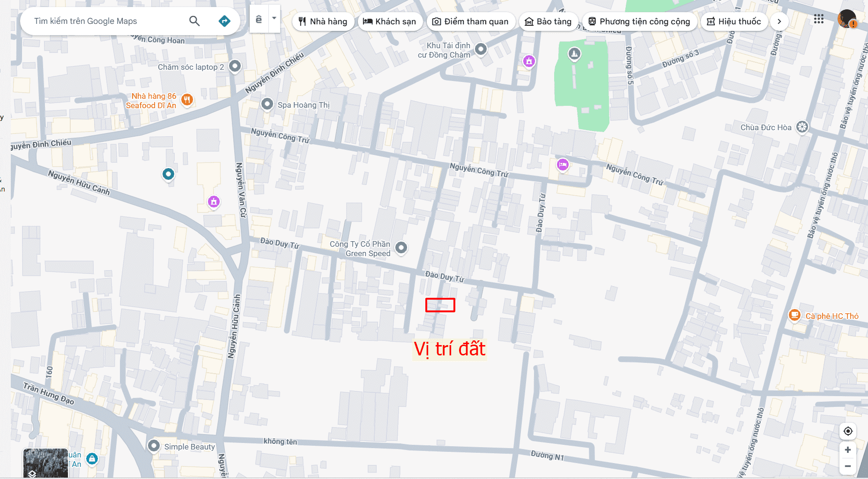Select the Bảo tàng category chip

click(548, 22)
